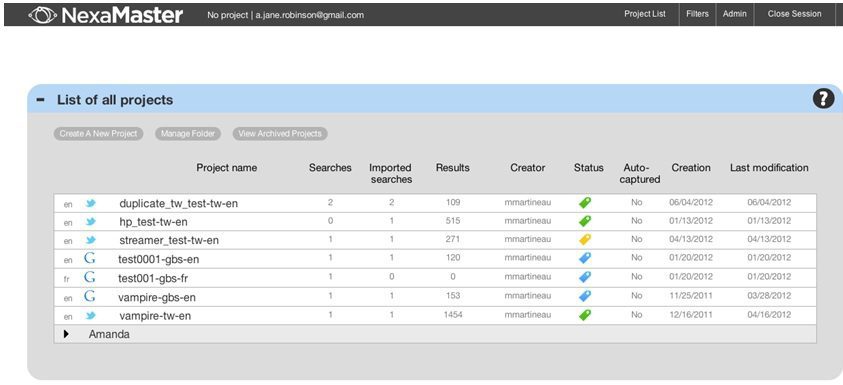Click green status tag of hp_test-tw-en
The image size is (843, 385).
[584, 221]
